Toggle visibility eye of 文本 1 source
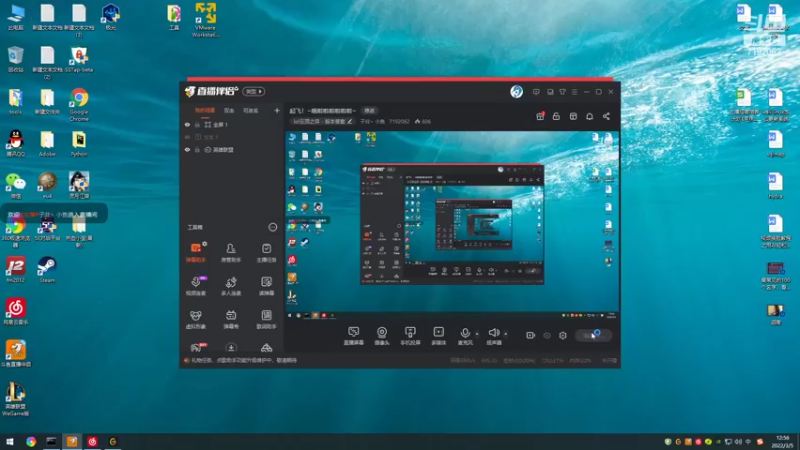This screenshot has height=450, width=800. pyautogui.click(x=187, y=137)
